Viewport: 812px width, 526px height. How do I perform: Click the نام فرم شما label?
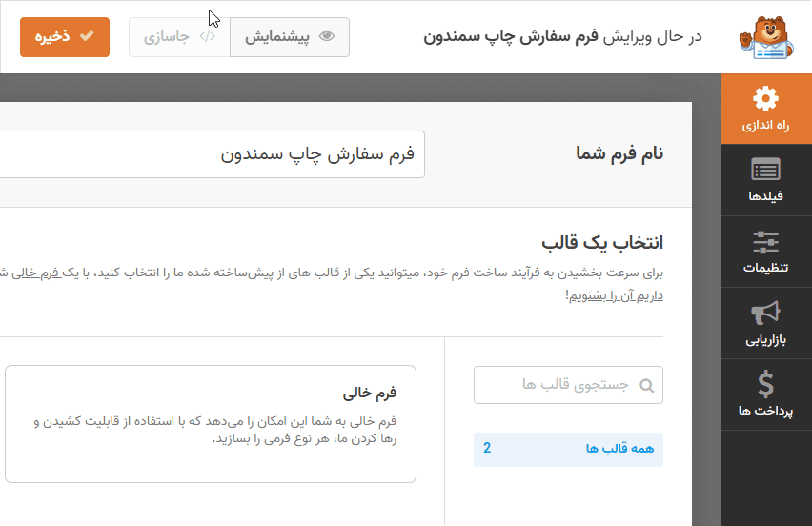point(619,153)
